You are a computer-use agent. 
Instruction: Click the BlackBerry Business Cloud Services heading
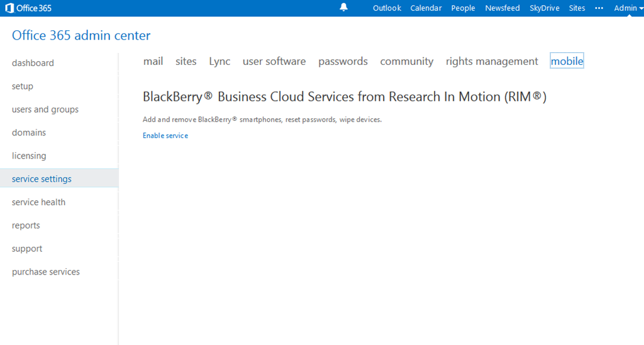click(345, 96)
